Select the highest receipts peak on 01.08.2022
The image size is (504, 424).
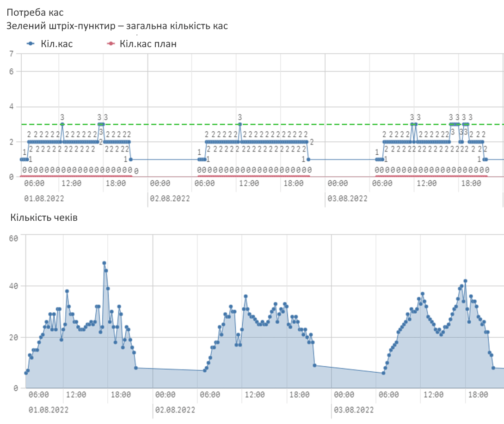(x=104, y=263)
